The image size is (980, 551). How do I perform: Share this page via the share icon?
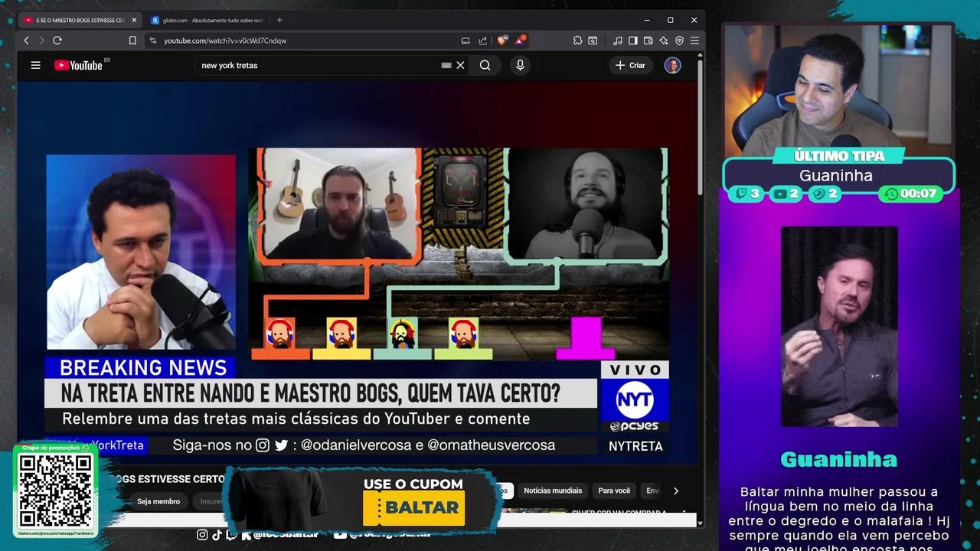point(482,41)
